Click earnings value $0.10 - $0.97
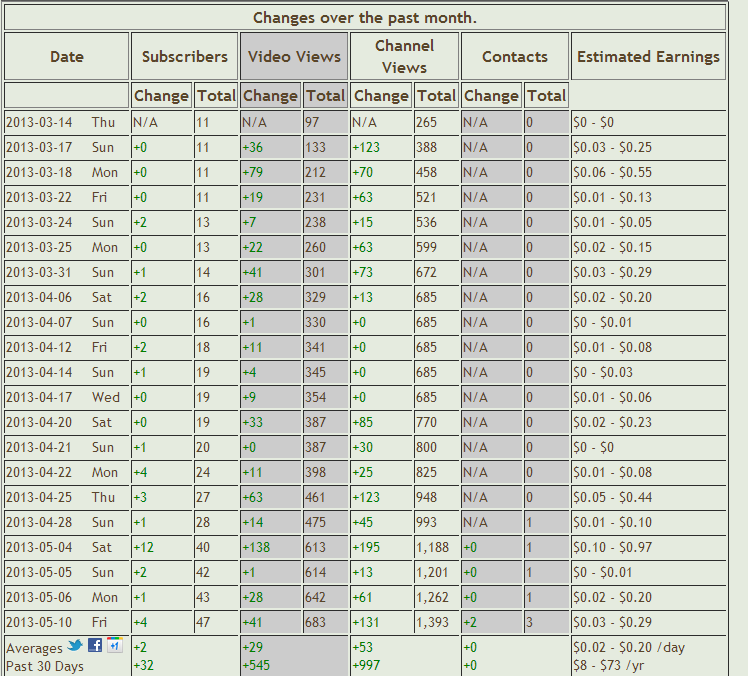The width and height of the screenshot is (748, 676). [x=613, y=547]
